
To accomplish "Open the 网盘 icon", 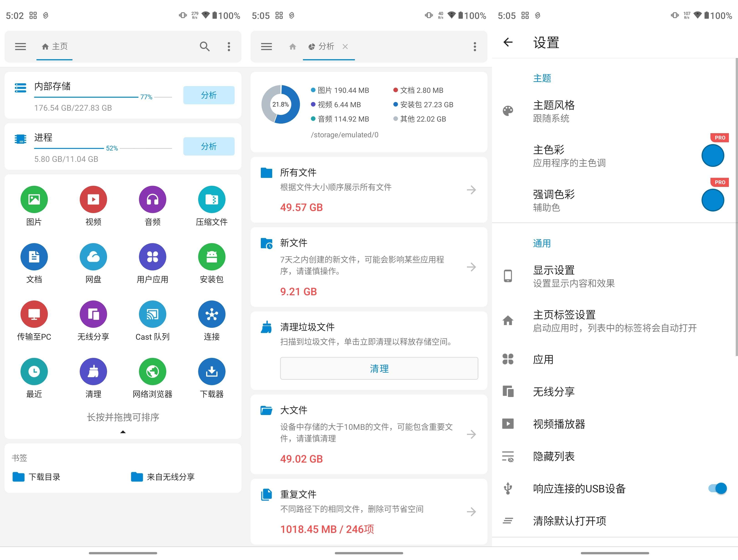I will (93, 257).
